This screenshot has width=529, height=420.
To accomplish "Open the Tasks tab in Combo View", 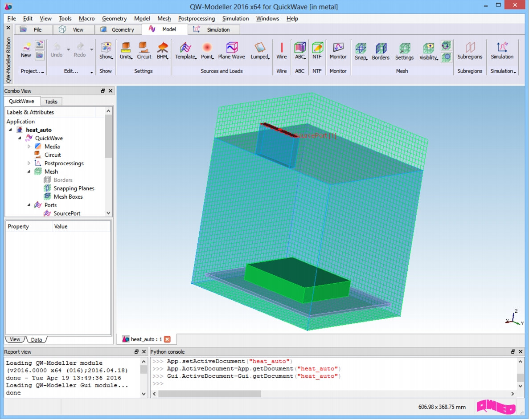I will tap(51, 102).
